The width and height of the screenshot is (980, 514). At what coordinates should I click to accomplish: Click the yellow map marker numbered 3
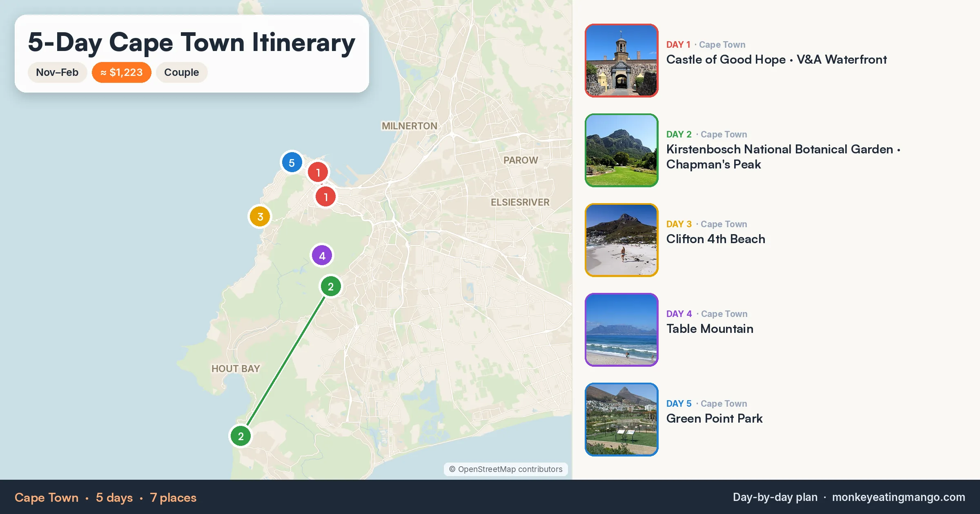(x=260, y=217)
